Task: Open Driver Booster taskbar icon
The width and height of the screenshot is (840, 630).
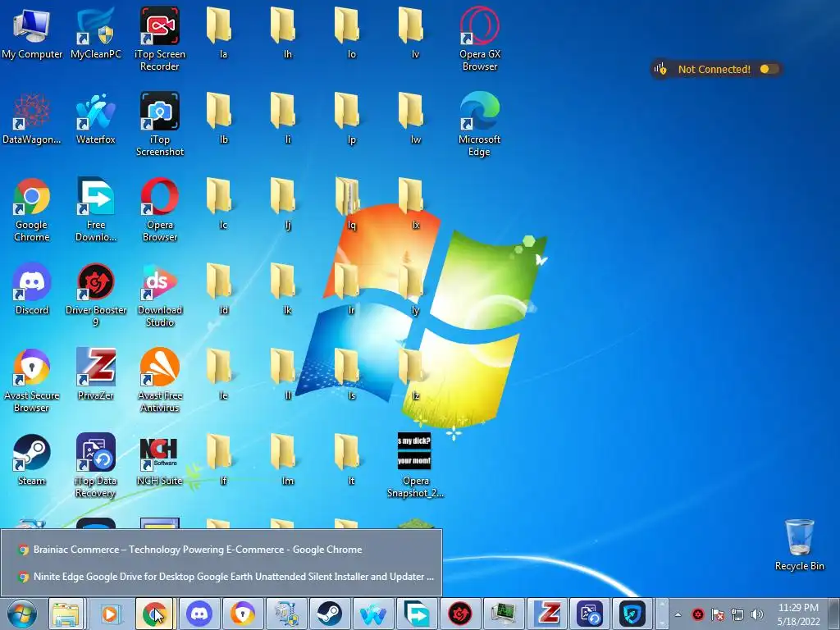Action: coord(459,614)
